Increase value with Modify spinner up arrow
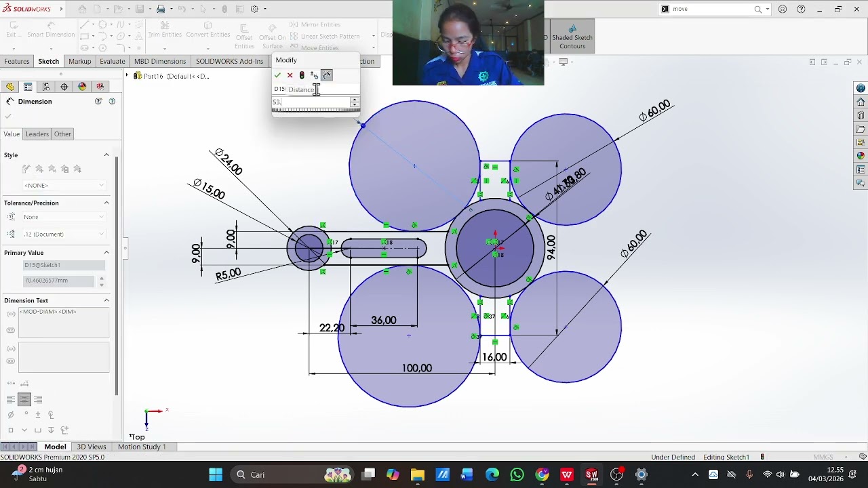 click(355, 100)
